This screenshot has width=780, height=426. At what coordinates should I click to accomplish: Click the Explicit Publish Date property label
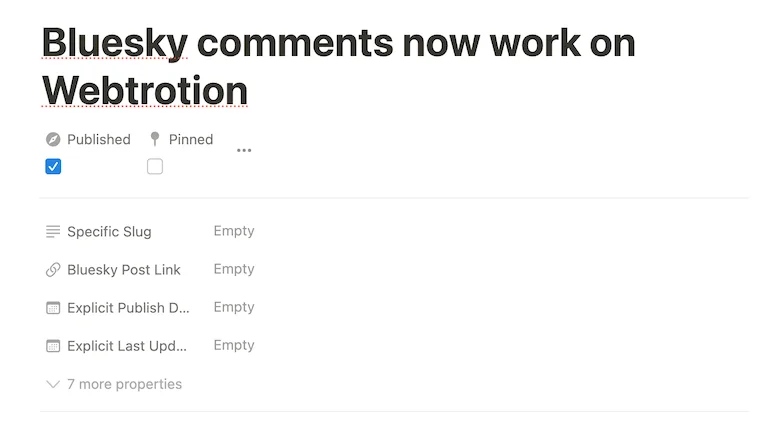(128, 308)
